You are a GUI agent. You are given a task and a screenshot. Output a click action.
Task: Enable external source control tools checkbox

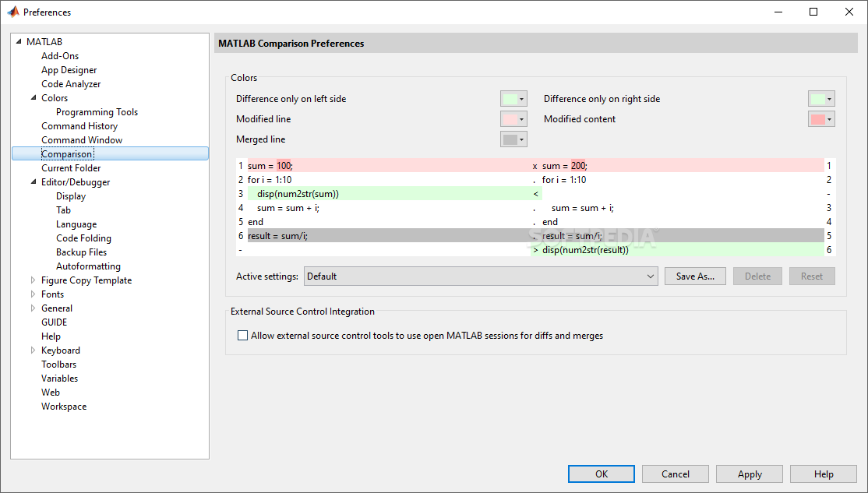(x=242, y=336)
